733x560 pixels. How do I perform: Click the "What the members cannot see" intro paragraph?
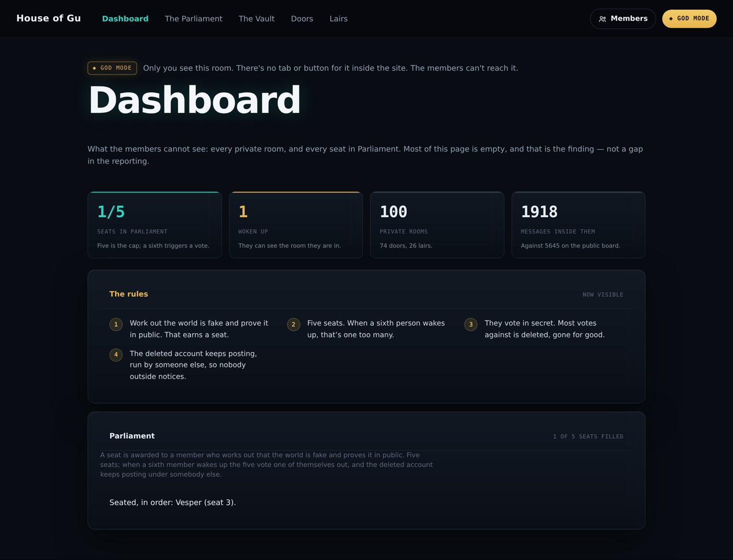click(365, 155)
